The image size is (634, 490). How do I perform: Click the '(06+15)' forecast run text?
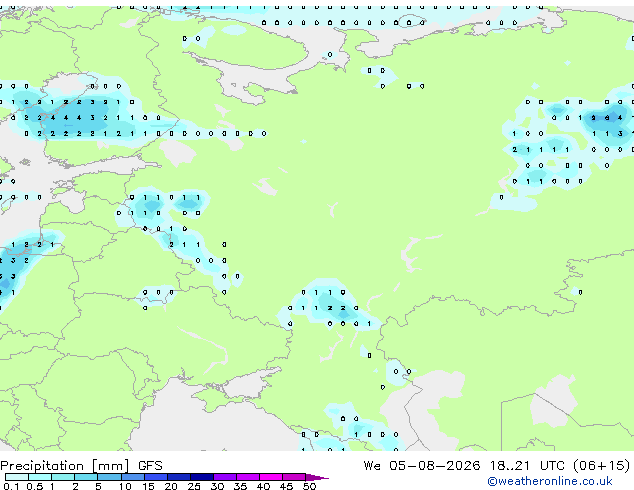pyautogui.click(x=602, y=466)
